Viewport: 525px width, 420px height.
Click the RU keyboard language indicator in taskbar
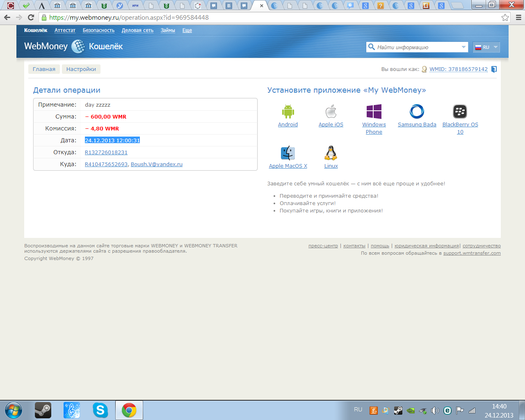click(x=358, y=410)
